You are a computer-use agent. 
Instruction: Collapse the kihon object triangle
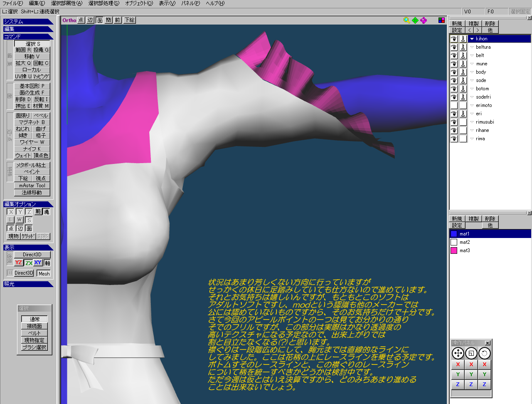(472, 39)
